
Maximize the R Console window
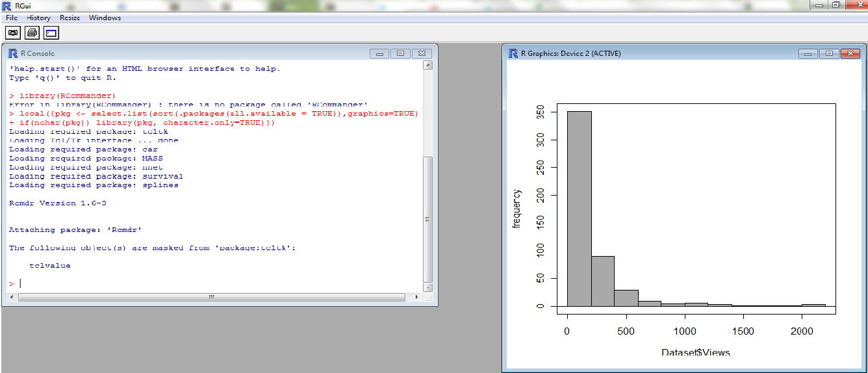click(400, 53)
